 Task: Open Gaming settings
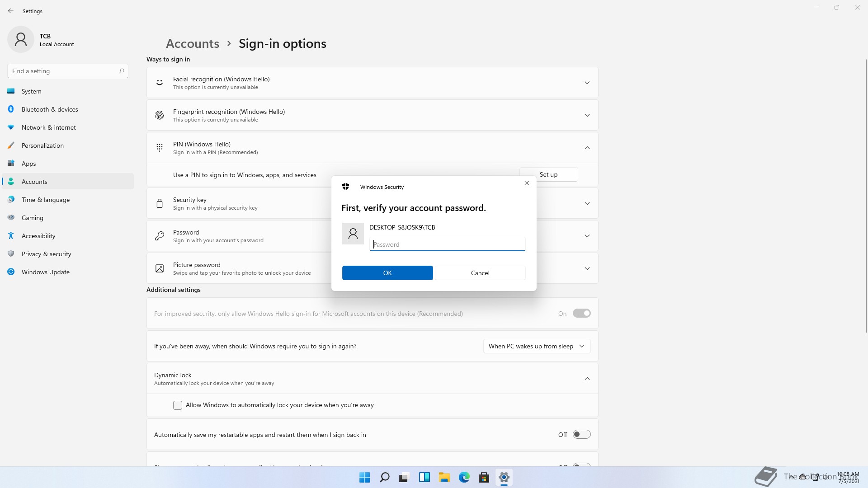click(68, 218)
